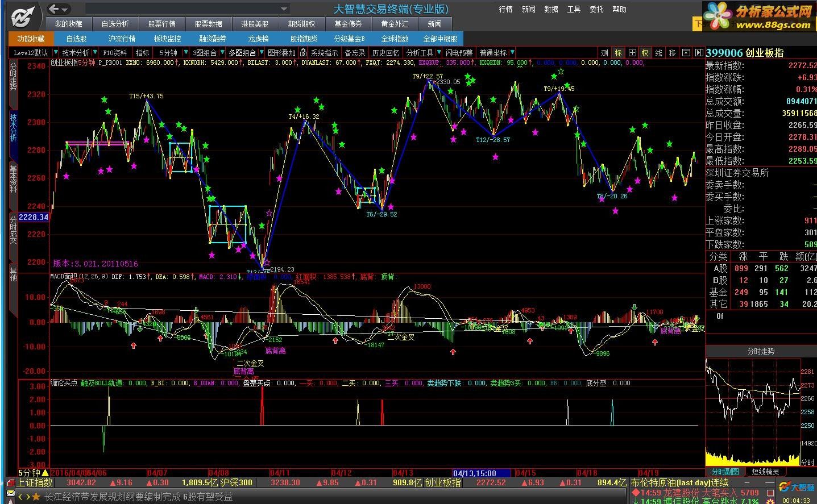Image resolution: width=817 pixels, height=504 pixels.
Task: Open the 数据 menu
Action: coord(551,9)
